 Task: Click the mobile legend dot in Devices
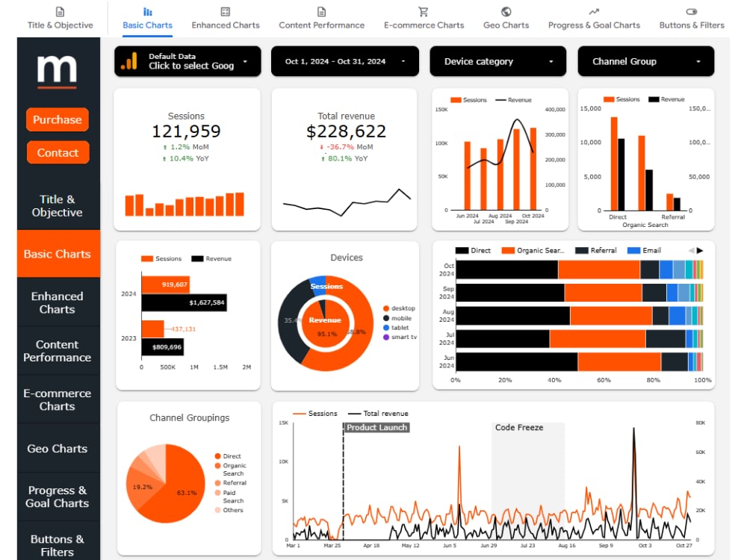click(x=386, y=318)
